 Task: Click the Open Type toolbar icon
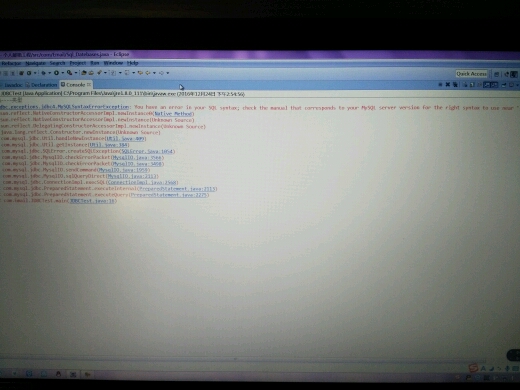pos(84,73)
